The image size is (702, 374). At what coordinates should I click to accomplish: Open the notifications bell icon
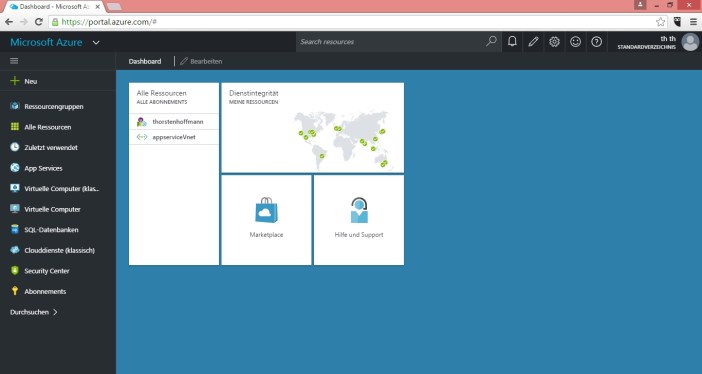click(x=512, y=42)
